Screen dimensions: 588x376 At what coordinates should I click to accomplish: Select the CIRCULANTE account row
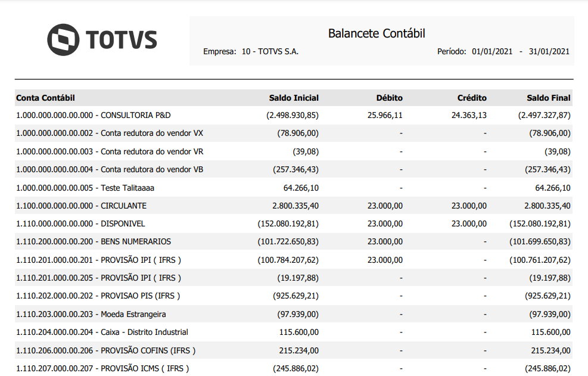click(x=81, y=206)
